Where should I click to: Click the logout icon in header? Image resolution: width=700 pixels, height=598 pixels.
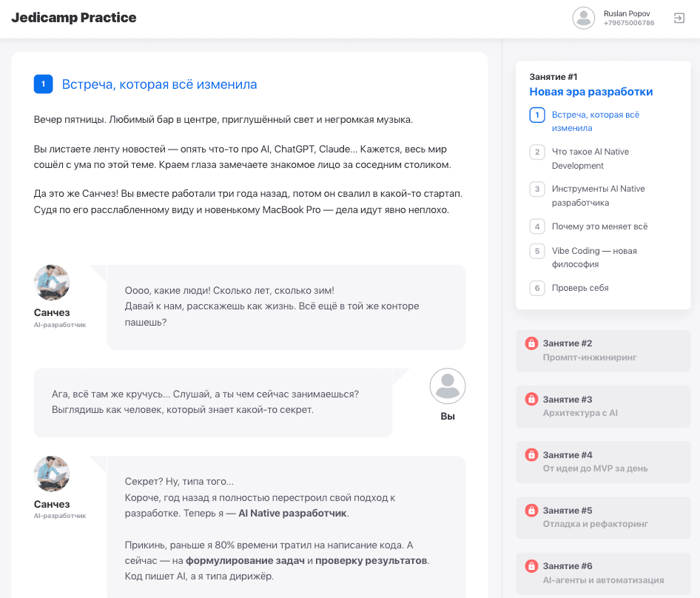[679, 19]
